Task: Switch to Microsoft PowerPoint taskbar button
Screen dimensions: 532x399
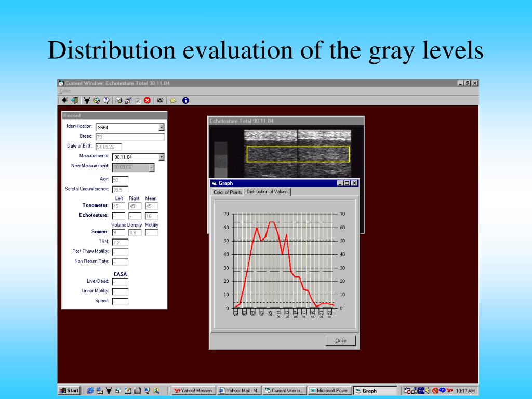Action: click(330, 391)
